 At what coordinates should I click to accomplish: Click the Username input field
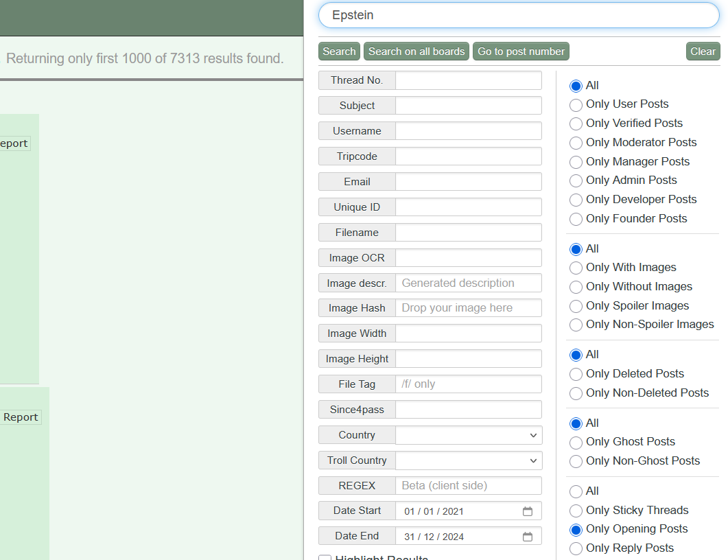tap(469, 131)
